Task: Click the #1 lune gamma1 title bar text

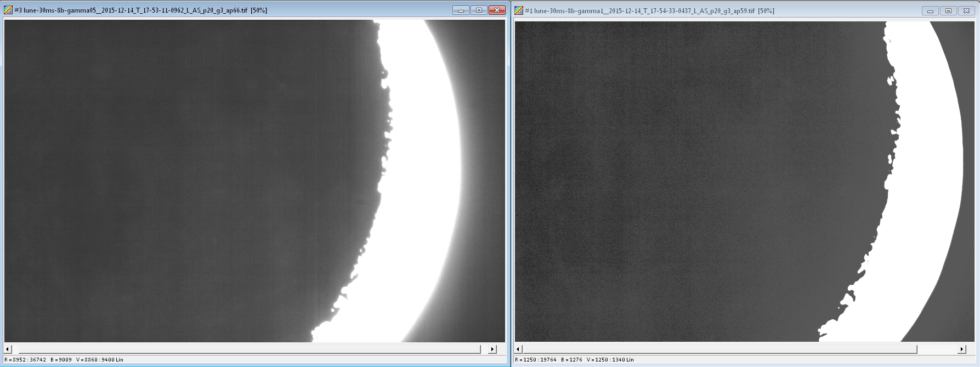Action: [650, 11]
